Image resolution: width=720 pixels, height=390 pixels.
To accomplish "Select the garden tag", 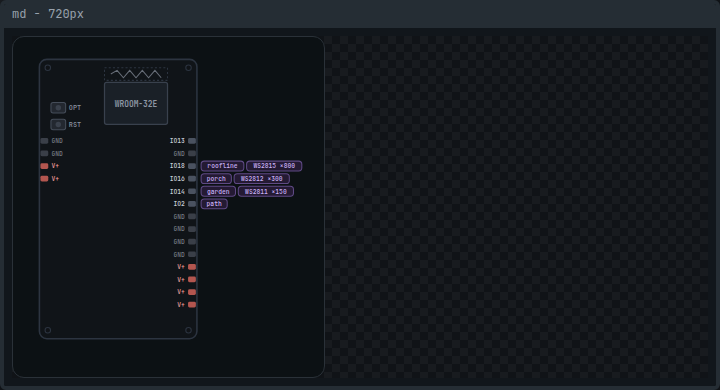I will [x=218, y=192].
